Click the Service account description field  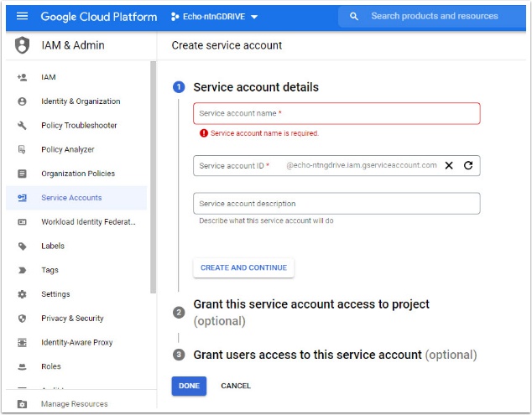[336, 204]
